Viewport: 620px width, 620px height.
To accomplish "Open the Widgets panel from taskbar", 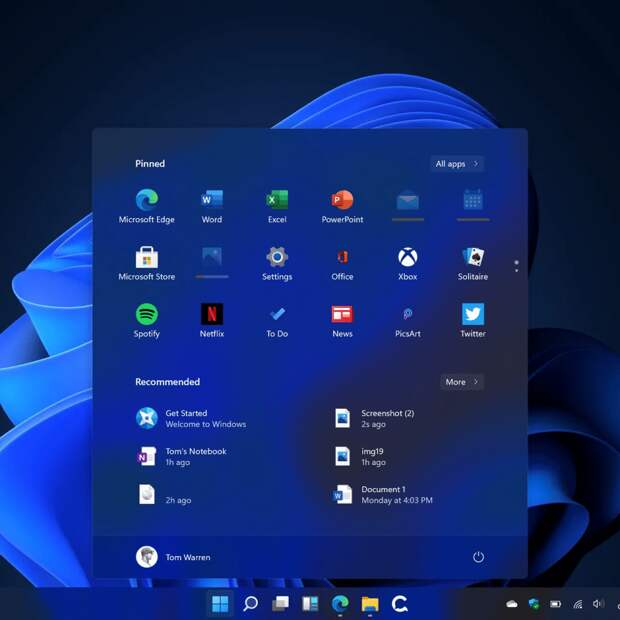I will tap(310, 604).
